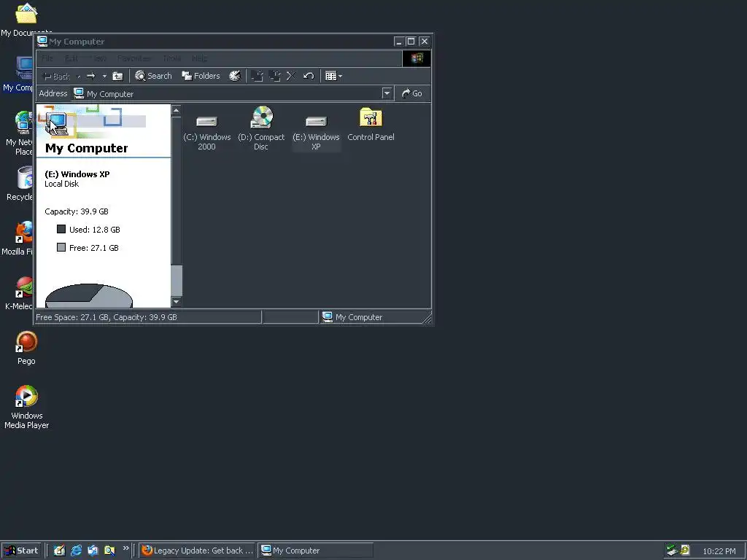The image size is (747, 560).
Task: Go up one folder level
Action: coord(117,76)
